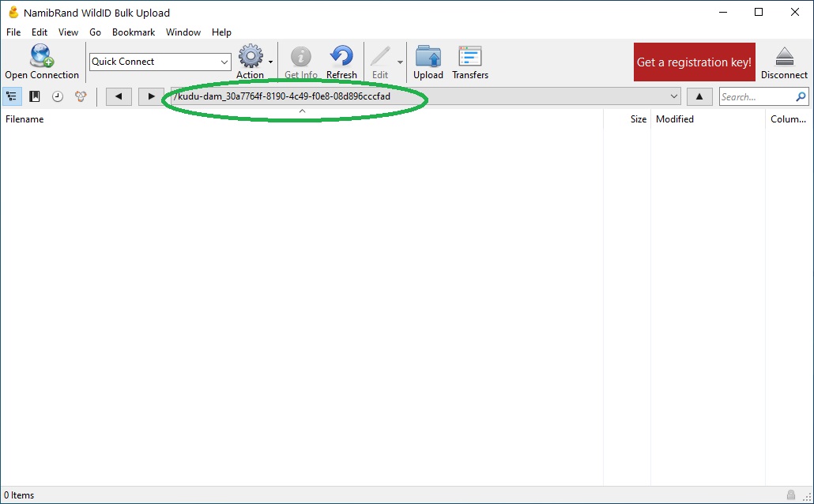Open the Edit menu in menu bar

click(40, 32)
